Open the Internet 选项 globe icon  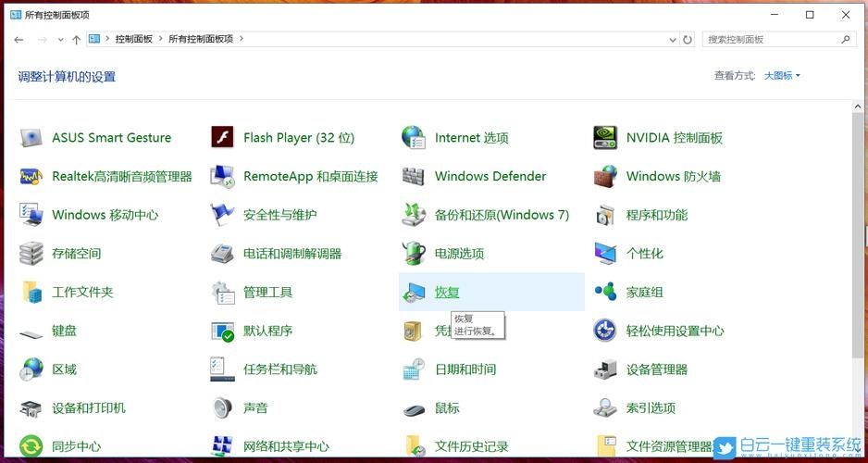click(x=414, y=137)
